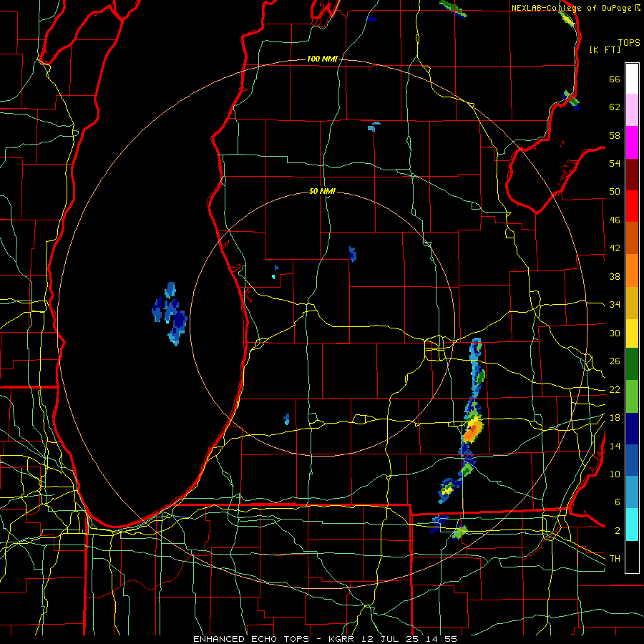Viewport: 644px width, 644px height.
Task: Click the 30 legend value
Action: 615,333
